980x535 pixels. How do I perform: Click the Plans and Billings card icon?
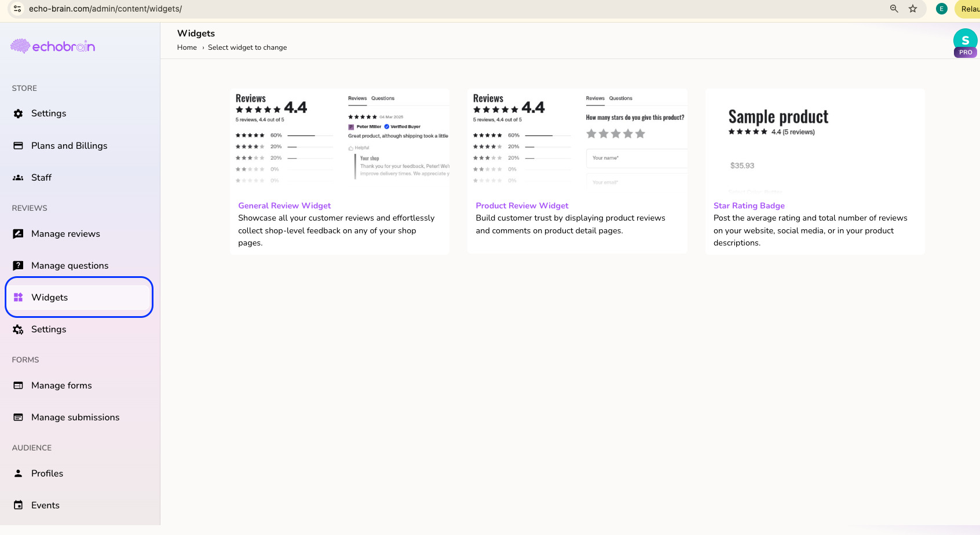19,146
